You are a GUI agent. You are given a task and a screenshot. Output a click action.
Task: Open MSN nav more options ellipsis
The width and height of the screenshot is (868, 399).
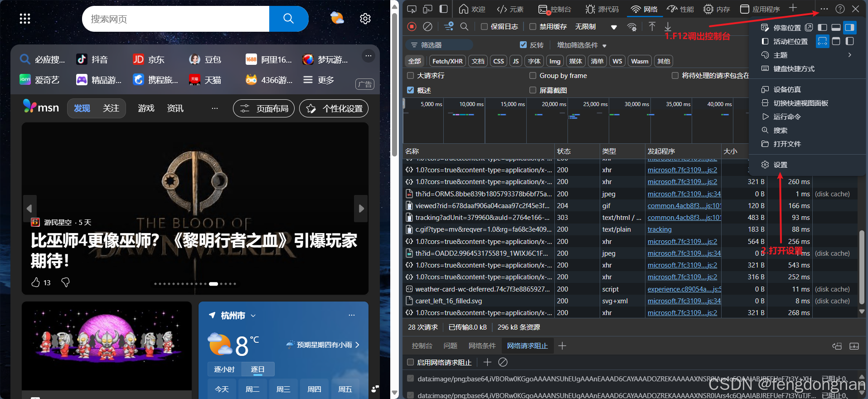click(x=215, y=108)
